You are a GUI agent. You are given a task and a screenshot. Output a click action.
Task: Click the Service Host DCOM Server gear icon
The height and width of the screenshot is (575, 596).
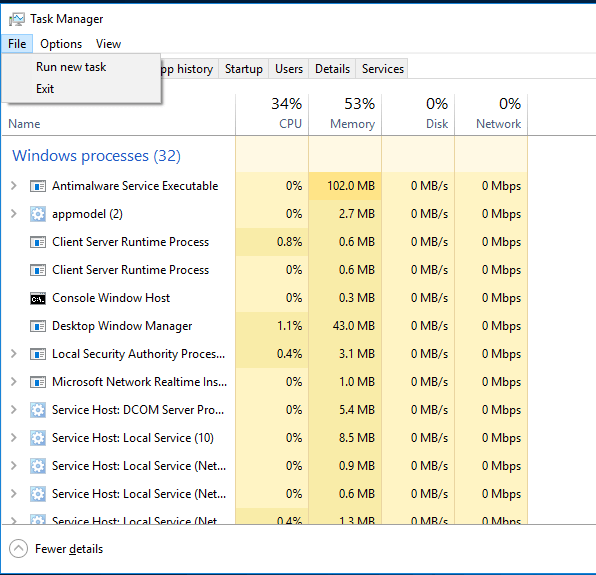[x=38, y=410]
